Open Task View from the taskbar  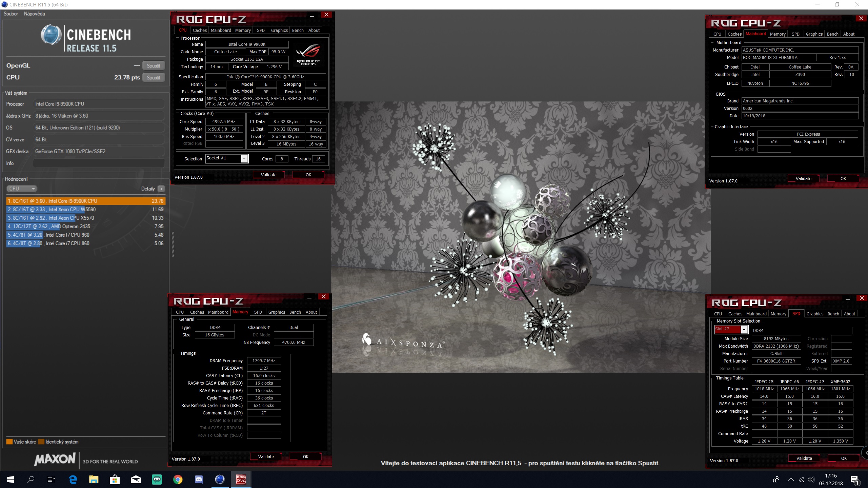click(x=51, y=479)
